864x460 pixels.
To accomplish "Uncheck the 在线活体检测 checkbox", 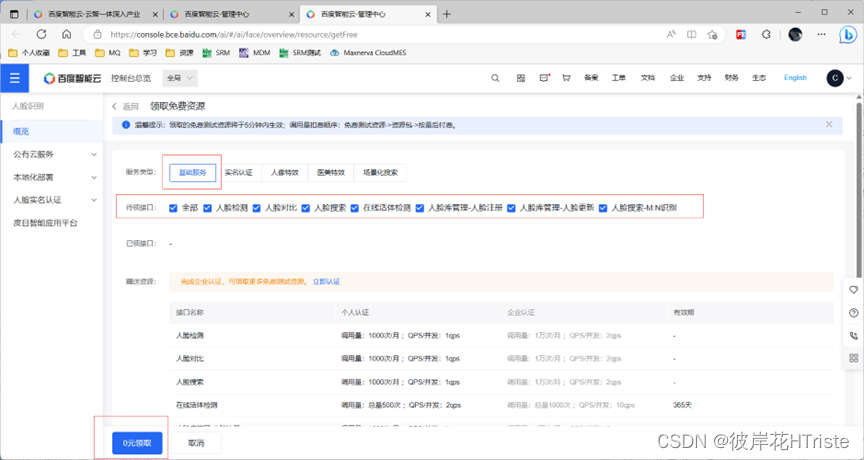I will coord(354,208).
